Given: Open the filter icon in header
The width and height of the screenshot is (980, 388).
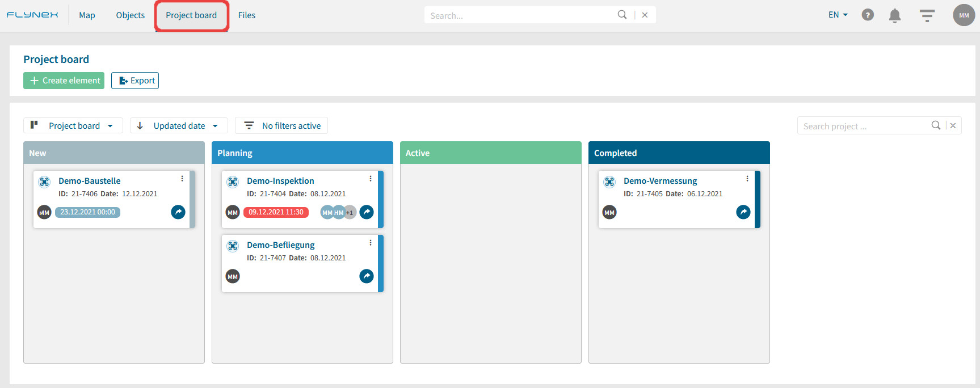Looking at the screenshot, I should 927,15.
